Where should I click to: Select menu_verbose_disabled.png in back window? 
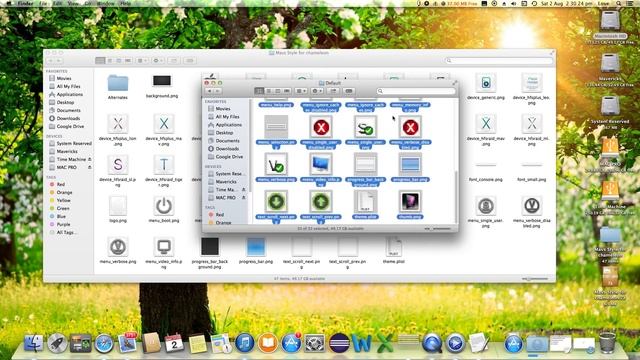531,206
